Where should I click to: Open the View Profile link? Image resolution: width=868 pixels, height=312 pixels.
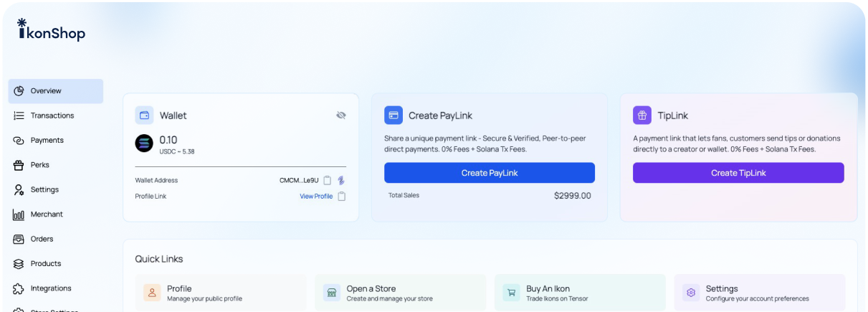(316, 197)
